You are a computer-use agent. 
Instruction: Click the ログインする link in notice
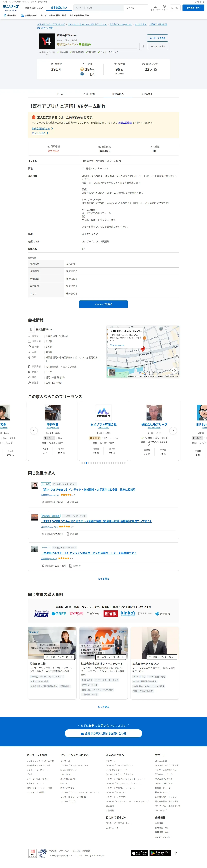(x=39, y=133)
